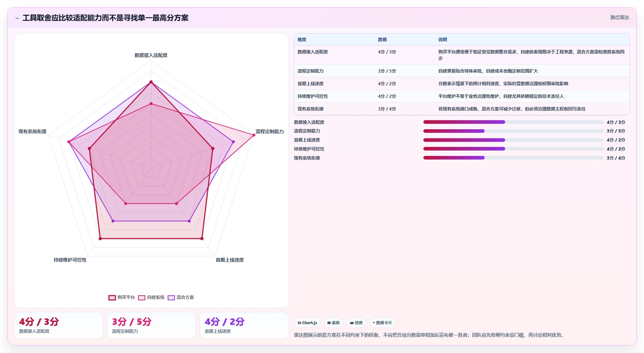This screenshot has height=353, width=644.
Task: Toggle the 自建系统 legend entry
Action: tap(151, 297)
